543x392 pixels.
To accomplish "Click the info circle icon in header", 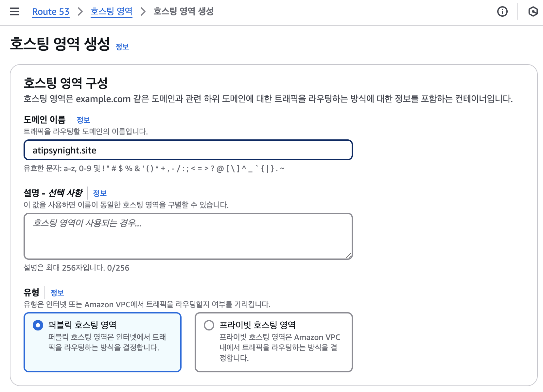I will pos(502,11).
